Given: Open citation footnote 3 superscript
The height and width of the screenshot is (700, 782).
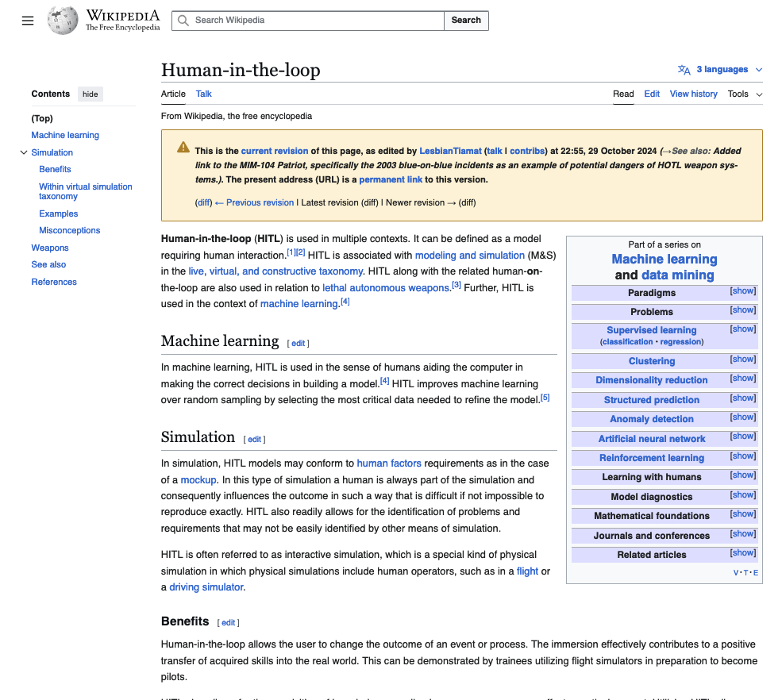Looking at the screenshot, I should point(456,285).
